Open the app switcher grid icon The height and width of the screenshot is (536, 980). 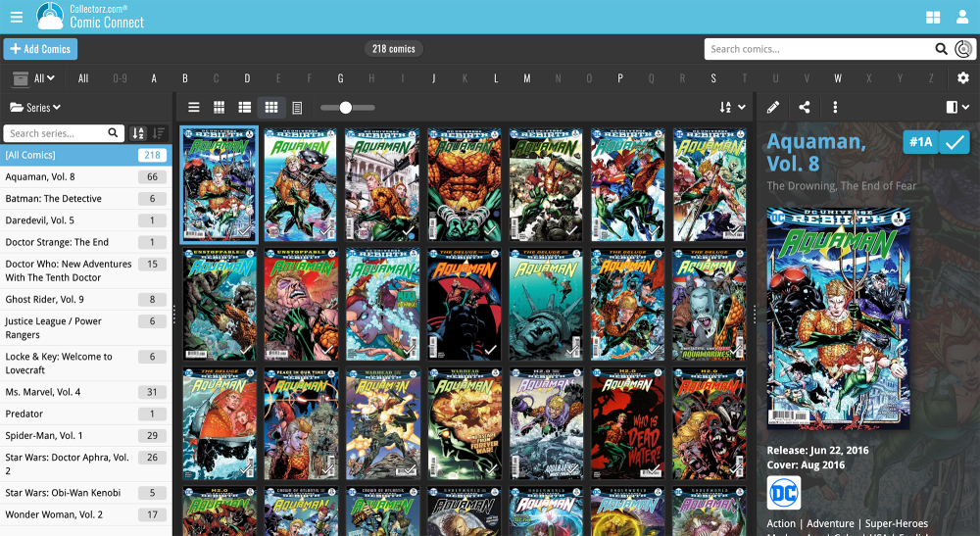tap(933, 17)
